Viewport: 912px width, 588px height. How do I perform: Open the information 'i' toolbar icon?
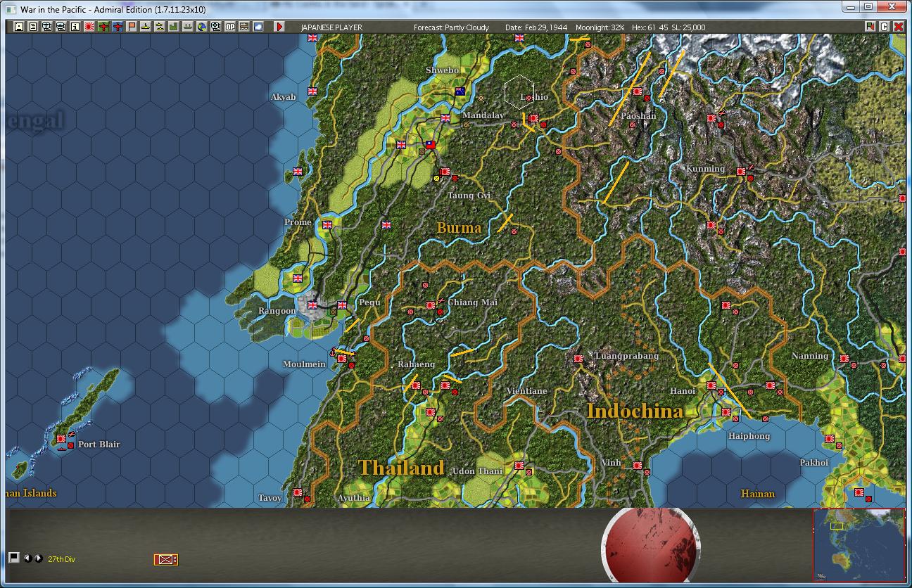click(75, 27)
